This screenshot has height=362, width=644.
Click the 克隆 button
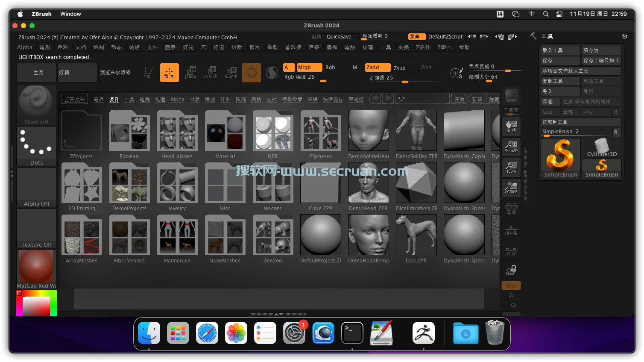pyautogui.click(x=550, y=102)
